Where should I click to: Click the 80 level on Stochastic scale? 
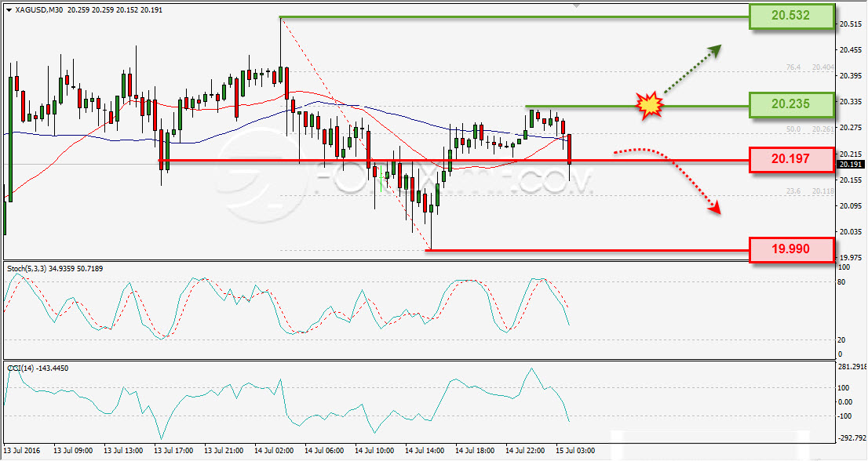pos(841,282)
